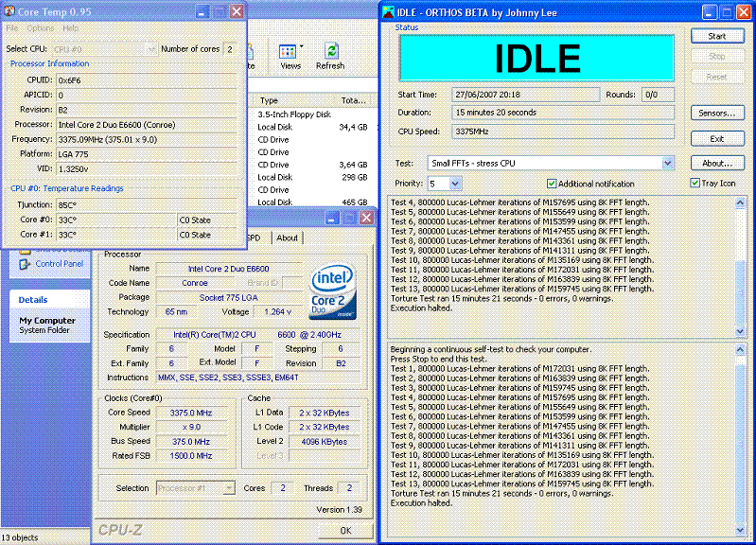
Task: Click the Tjunction field showing 85C°
Action: (147, 205)
